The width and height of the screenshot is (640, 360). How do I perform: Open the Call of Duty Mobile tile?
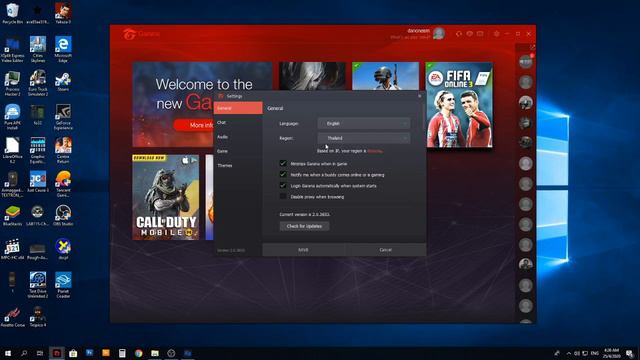pyautogui.click(x=166, y=197)
